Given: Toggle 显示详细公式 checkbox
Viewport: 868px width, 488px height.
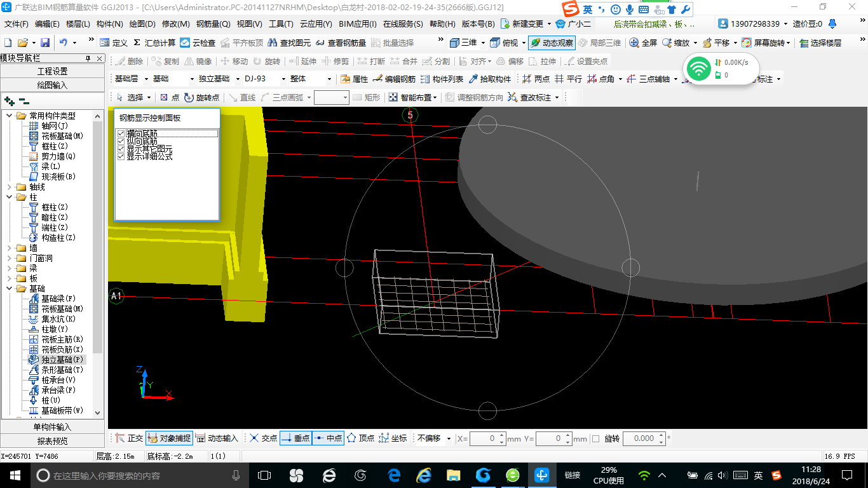Looking at the screenshot, I should point(121,156).
